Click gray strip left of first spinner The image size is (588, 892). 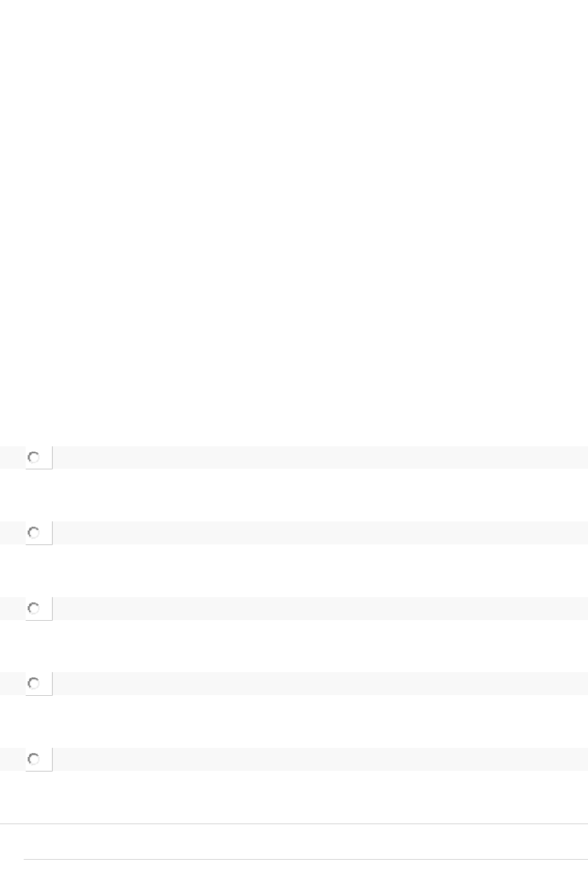12,458
